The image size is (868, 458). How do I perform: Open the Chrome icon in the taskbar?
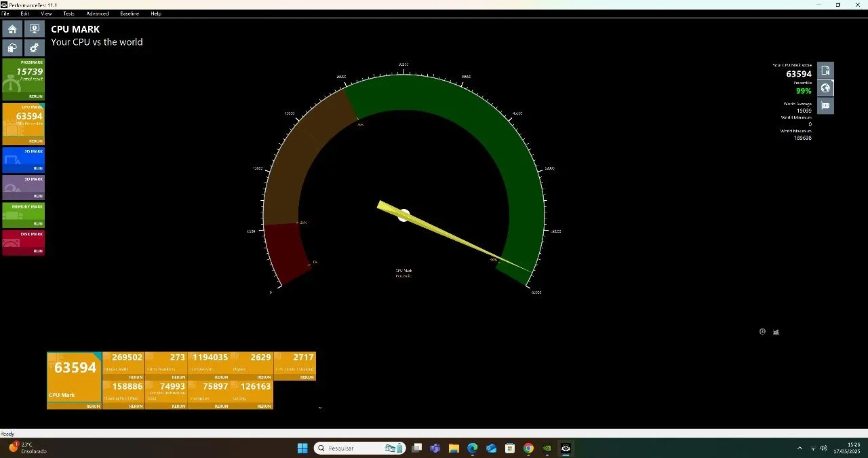[x=528, y=449]
